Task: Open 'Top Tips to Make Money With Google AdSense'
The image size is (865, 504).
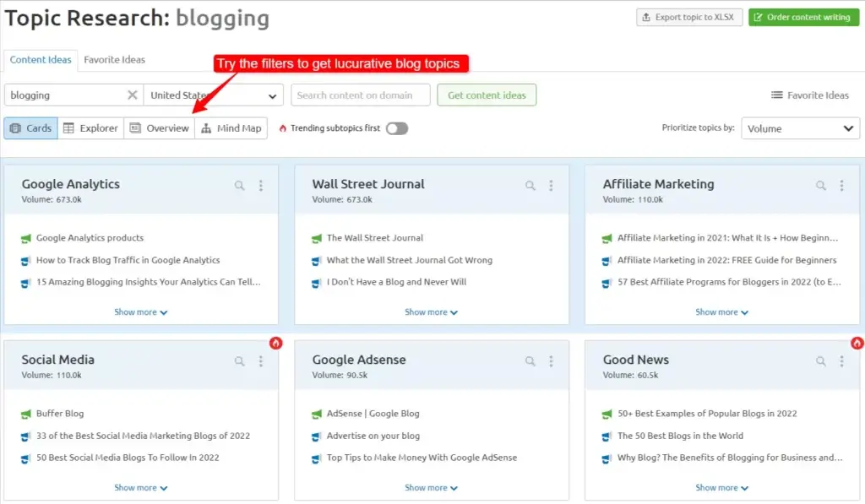Action: (x=422, y=457)
